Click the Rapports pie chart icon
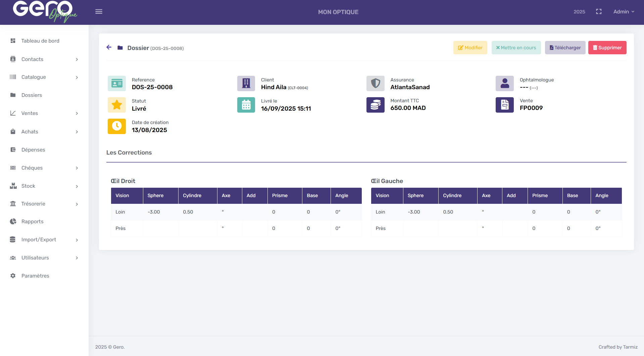This screenshot has width=644, height=356. pos(13,222)
